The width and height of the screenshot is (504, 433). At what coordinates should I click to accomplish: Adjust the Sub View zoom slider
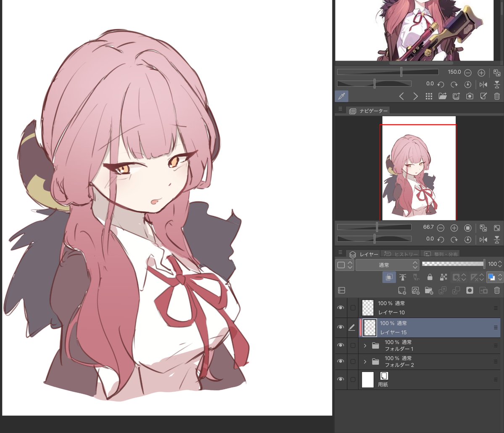[388, 72]
